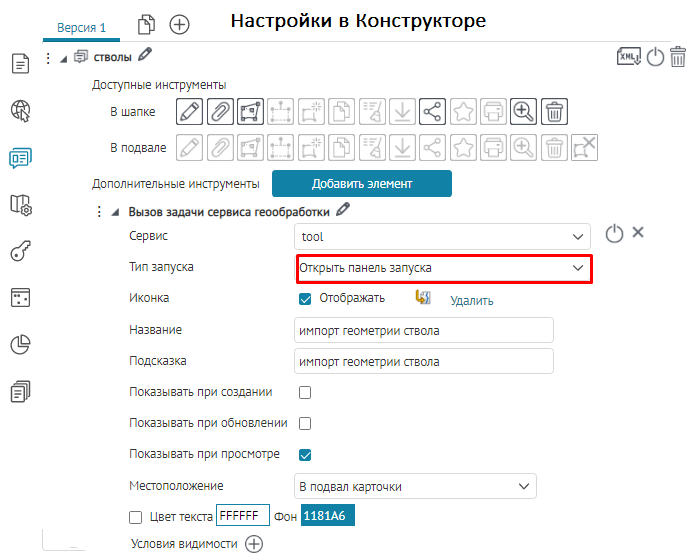Click the pencil edit tool in В шапке row
The width and height of the screenshot is (687, 556).
pos(190,111)
